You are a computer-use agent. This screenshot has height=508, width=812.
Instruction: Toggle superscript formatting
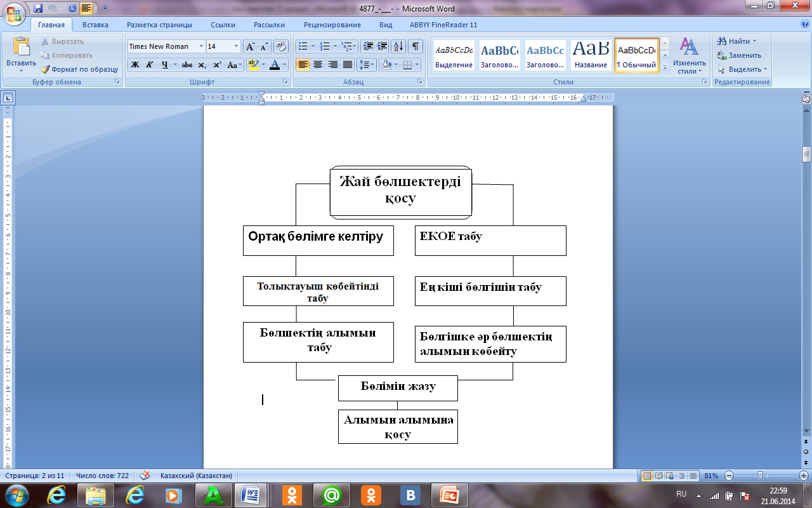tap(217, 65)
